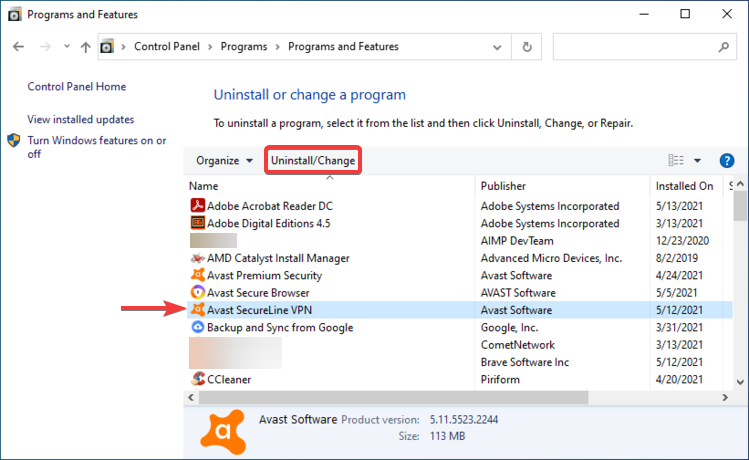Click the Avast Secure Browser icon
This screenshot has height=460, width=749.
(x=197, y=293)
